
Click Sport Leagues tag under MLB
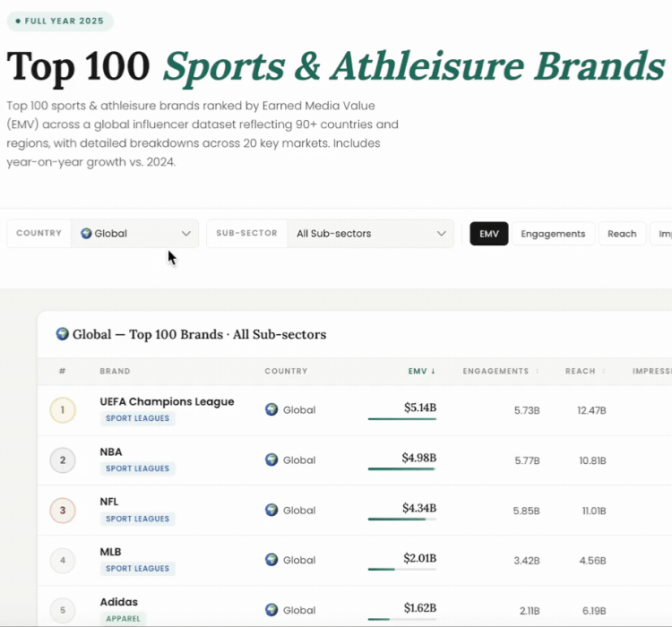click(138, 568)
